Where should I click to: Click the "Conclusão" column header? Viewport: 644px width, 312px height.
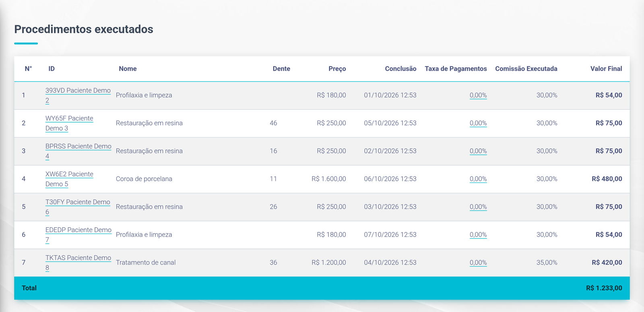400,69
